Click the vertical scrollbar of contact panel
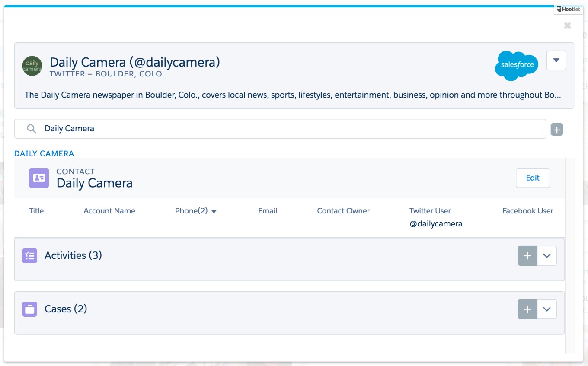Image resolution: width=588 pixels, height=366 pixels. pos(570,255)
